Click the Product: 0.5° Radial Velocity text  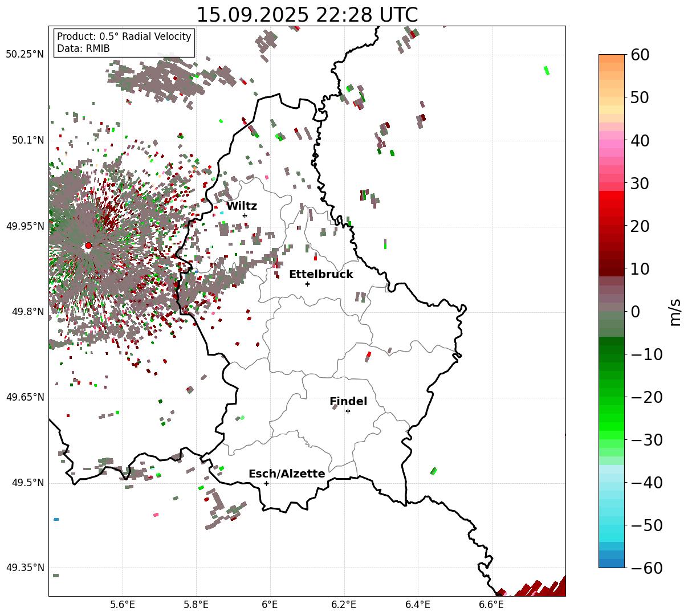124,36
